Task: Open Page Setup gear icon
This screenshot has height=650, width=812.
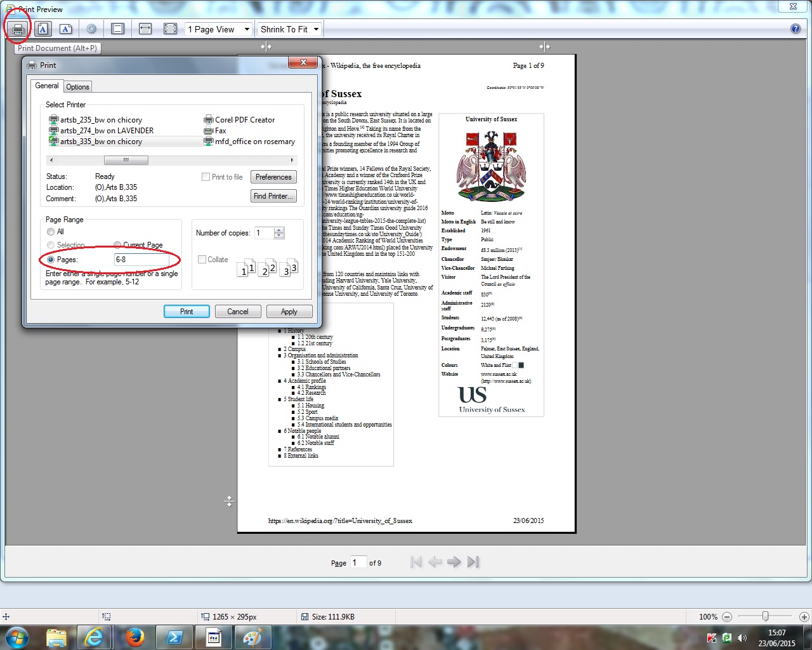Action: [91, 29]
